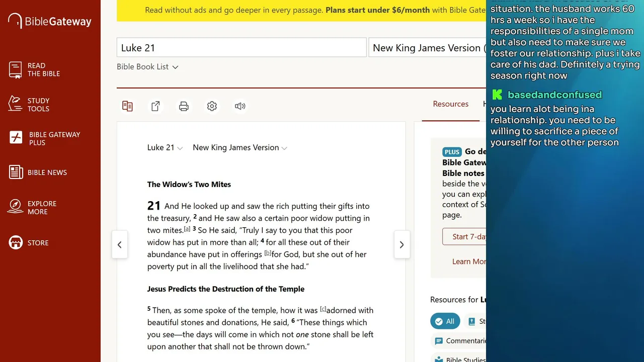Click the print passage icon
The image size is (644, 362).
click(184, 106)
